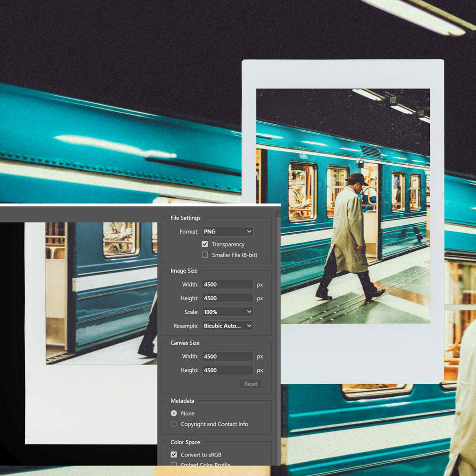Disable the Convert to sRGB option
This screenshot has width=476, height=476.
pos(174,455)
